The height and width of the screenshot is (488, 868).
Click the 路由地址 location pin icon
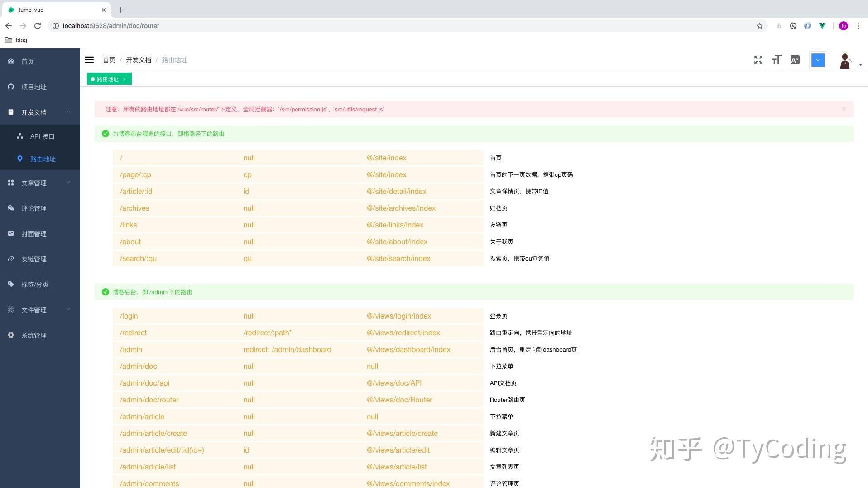19,159
